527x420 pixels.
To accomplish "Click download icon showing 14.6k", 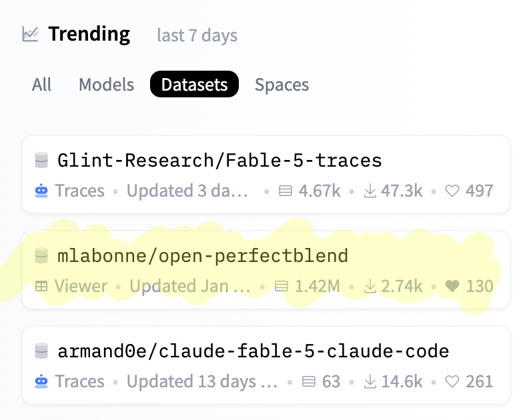I will tap(370, 382).
